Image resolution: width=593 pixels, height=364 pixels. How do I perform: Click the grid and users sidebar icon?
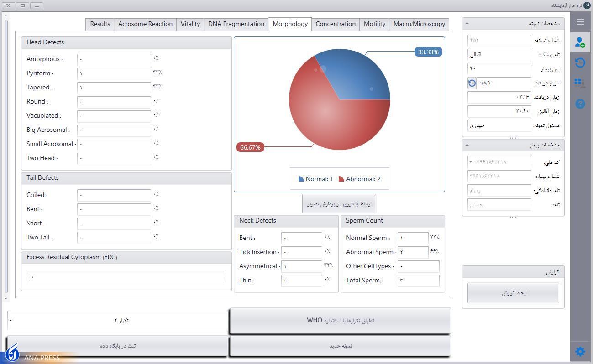coord(580,83)
